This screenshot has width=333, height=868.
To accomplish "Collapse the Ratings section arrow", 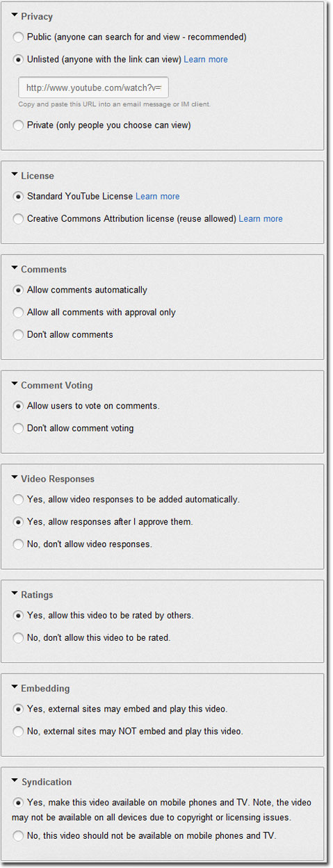I will (x=15, y=593).
